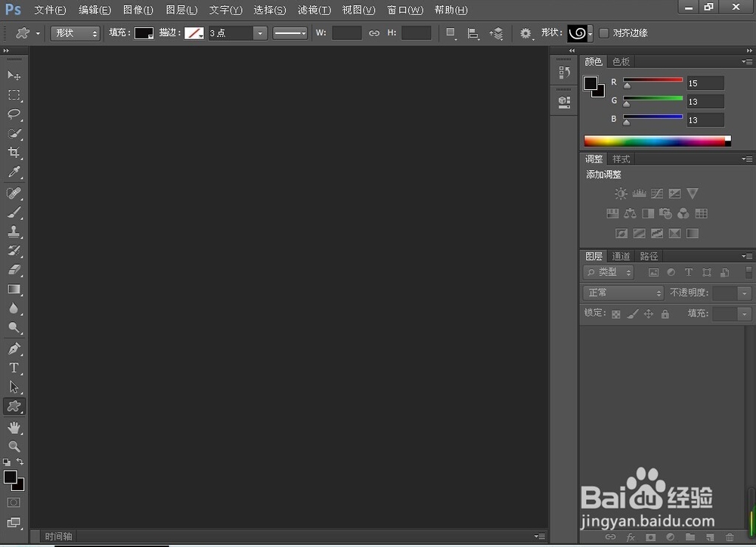Open the stroke line style dropdown

click(x=290, y=32)
